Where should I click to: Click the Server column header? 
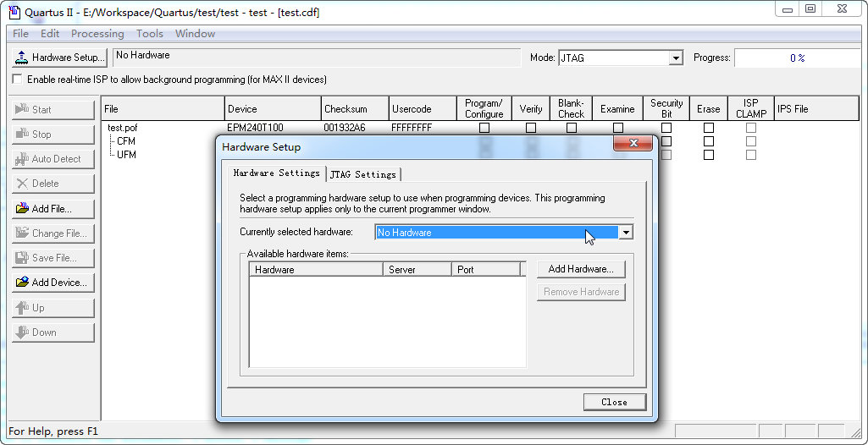417,270
